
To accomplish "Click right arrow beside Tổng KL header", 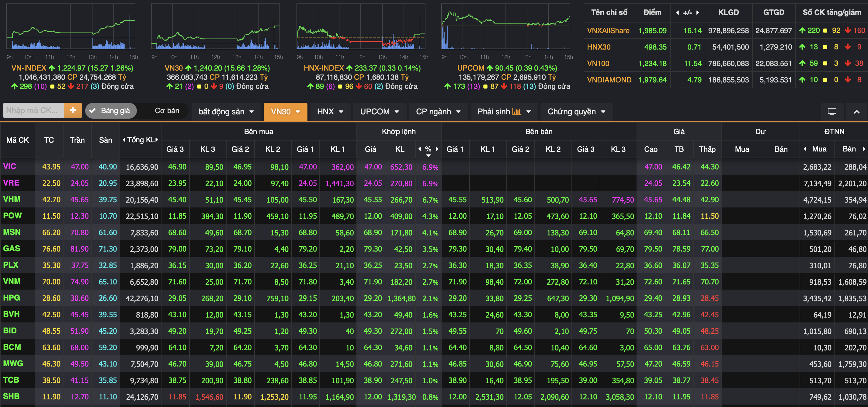I will (x=157, y=140).
